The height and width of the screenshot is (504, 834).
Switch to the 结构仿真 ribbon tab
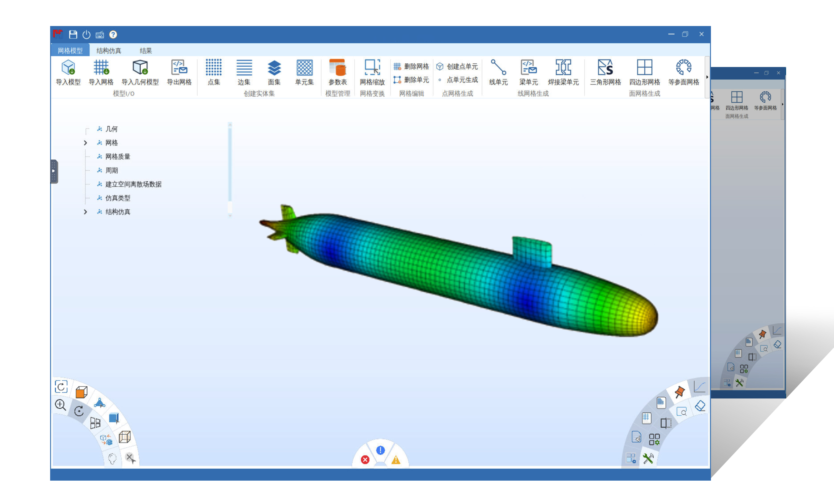109,50
